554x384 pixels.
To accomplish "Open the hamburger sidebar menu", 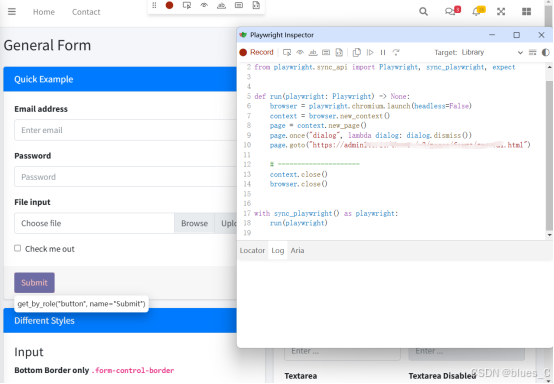I will tap(12, 12).
